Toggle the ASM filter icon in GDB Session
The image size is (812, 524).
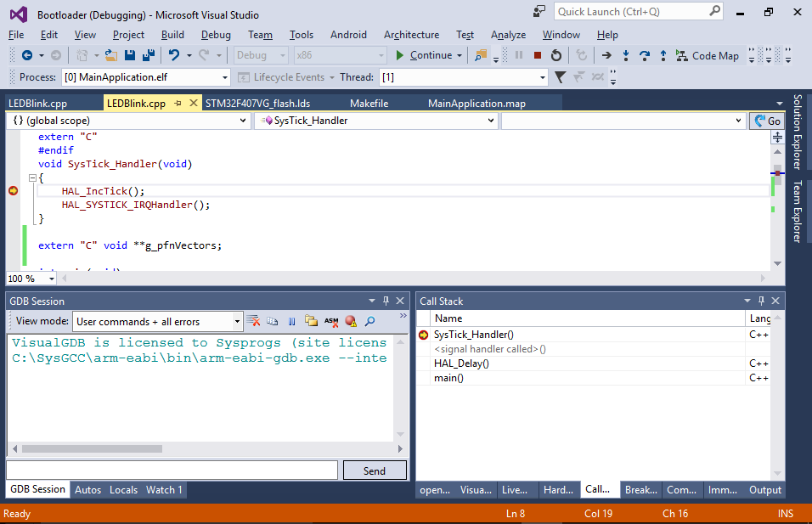click(x=331, y=322)
